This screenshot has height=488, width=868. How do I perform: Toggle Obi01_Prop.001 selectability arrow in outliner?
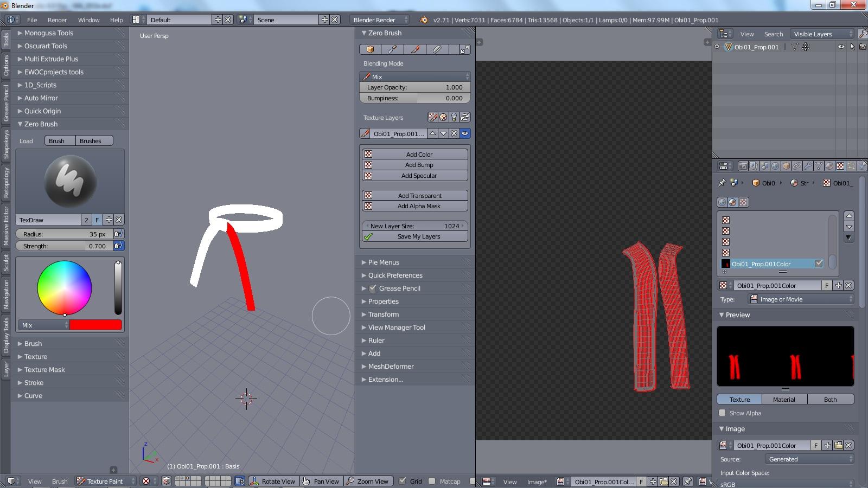(852, 47)
